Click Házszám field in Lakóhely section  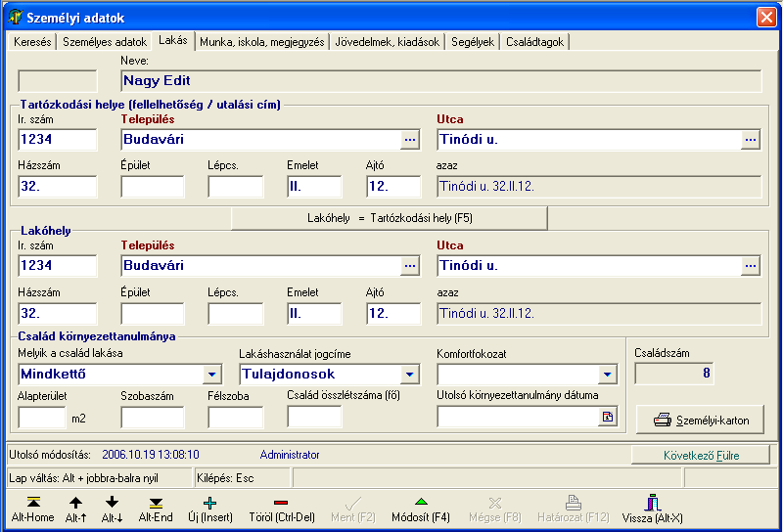58,313
